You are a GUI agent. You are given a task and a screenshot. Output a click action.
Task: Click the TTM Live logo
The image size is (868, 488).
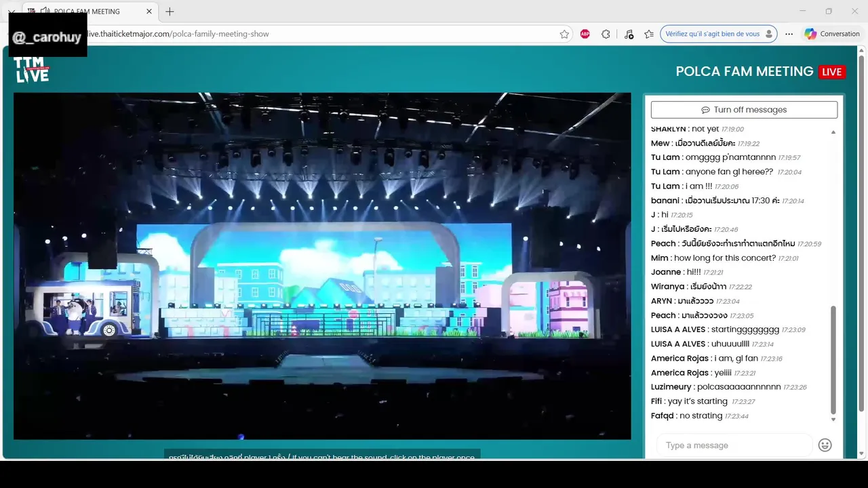point(32,69)
